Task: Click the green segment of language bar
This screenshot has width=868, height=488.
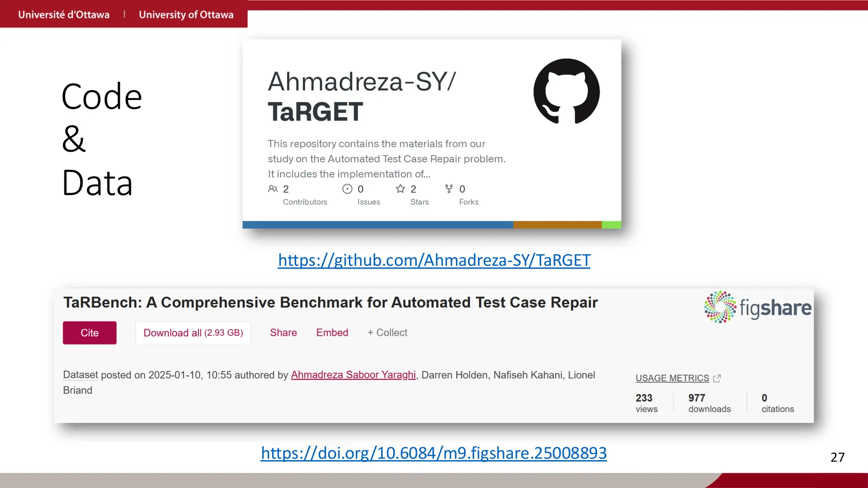Action: (612, 225)
